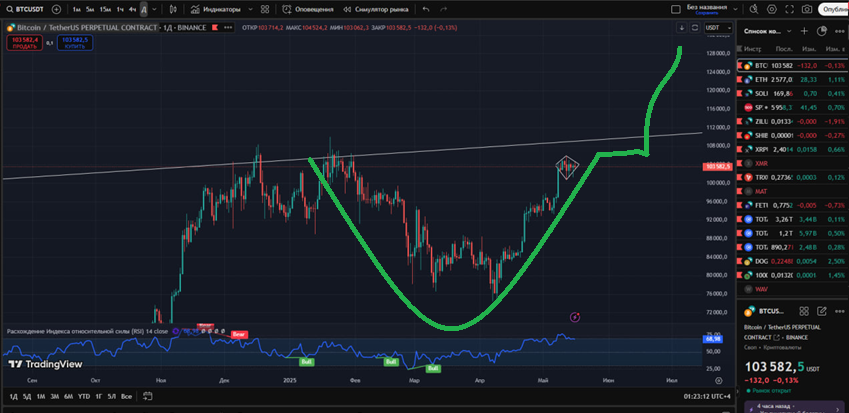Screen dimensions: 849x413
Task: Expand the Без названия layout menu
Action: point(735,9)
